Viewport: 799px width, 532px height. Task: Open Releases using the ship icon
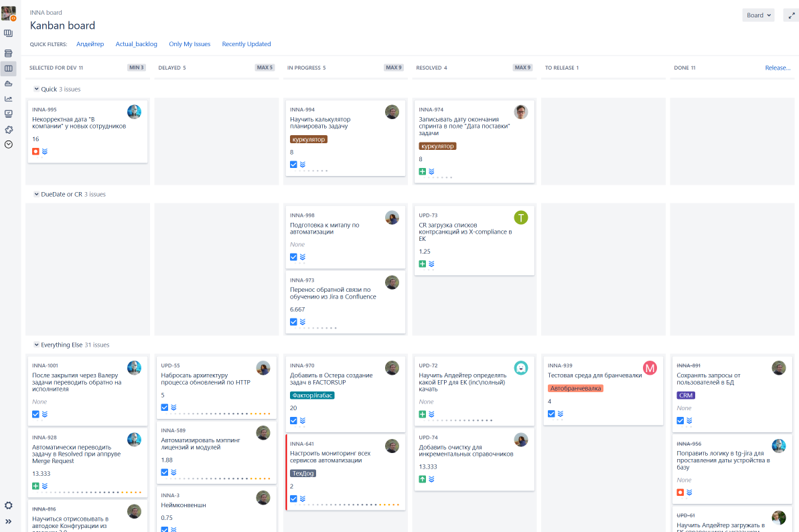[8, 83]
